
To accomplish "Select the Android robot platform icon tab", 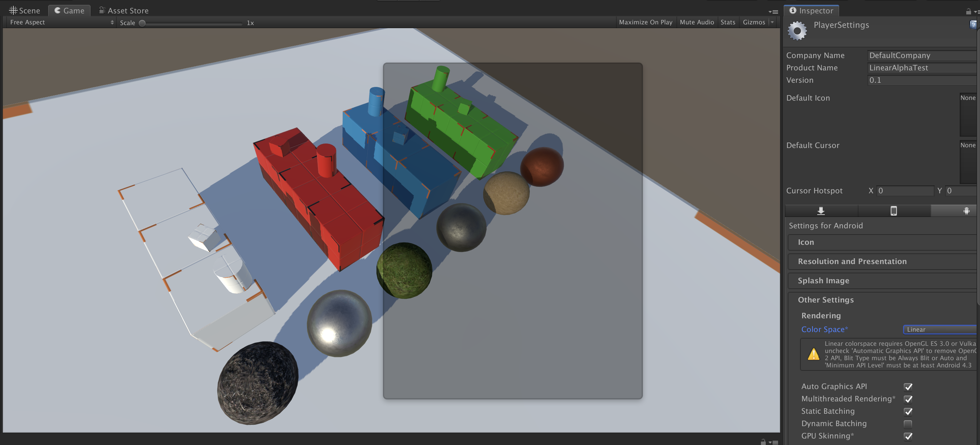I will pos(966,211).
